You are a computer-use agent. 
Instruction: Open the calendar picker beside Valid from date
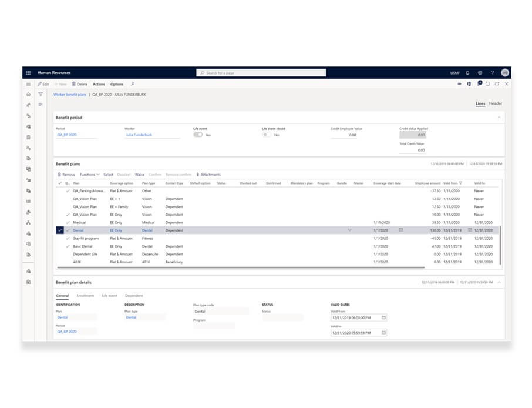click(383, 317)
